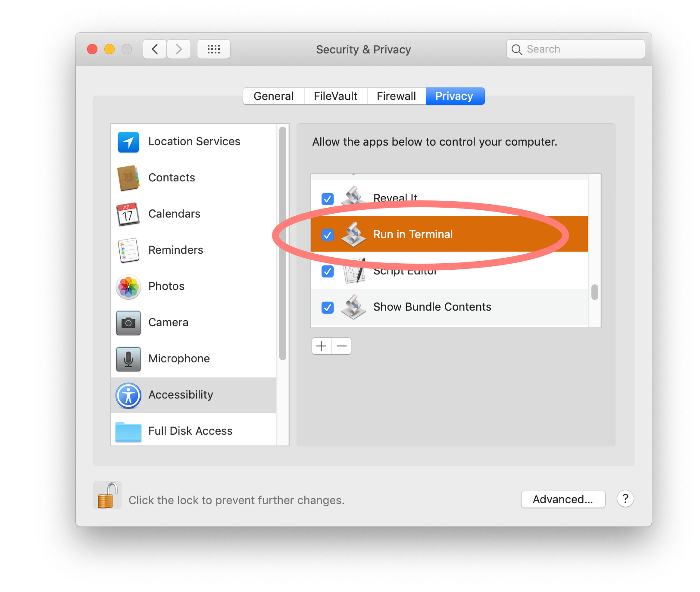Click the padlock to prevent changes
700x592 pixels.
(107, 495)
